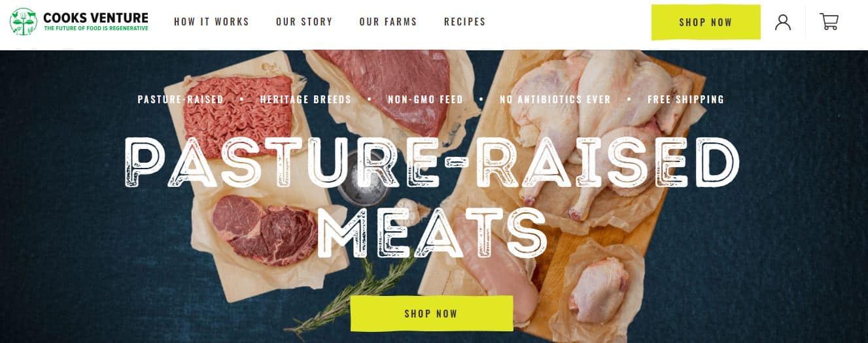The width and height of the screenshot is (868, 343).
Task: Open the shopping cart icon
Action: [x=829, y=22]
